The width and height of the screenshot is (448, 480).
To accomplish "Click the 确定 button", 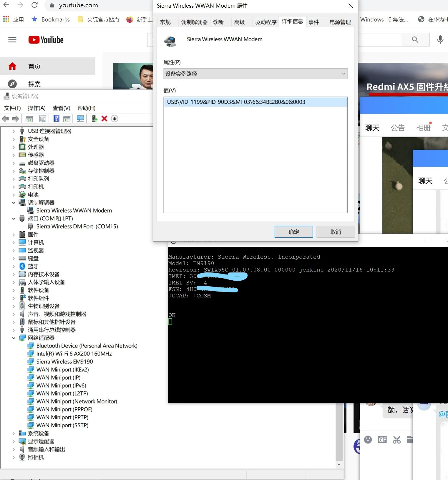I will pyautogui.click(x=294, y=232).
